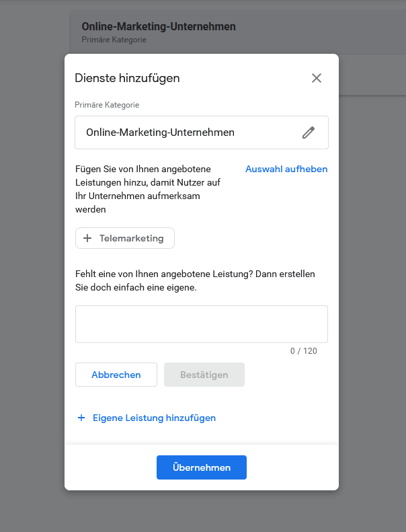Select the Telemarketing service chip
406x532 pixels.
pyautogui.click(x=125, y=238)
